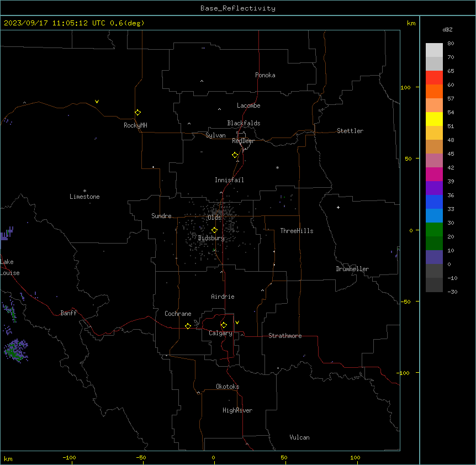Select the green 20-30 dBZ legend swatch
The width and height of the screenshot is (476, 465).
pos(434,230)
